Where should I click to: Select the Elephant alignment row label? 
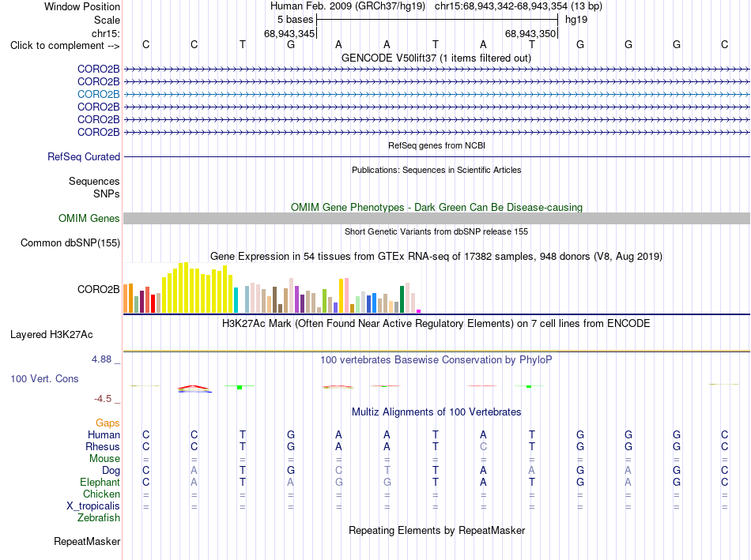100,482
